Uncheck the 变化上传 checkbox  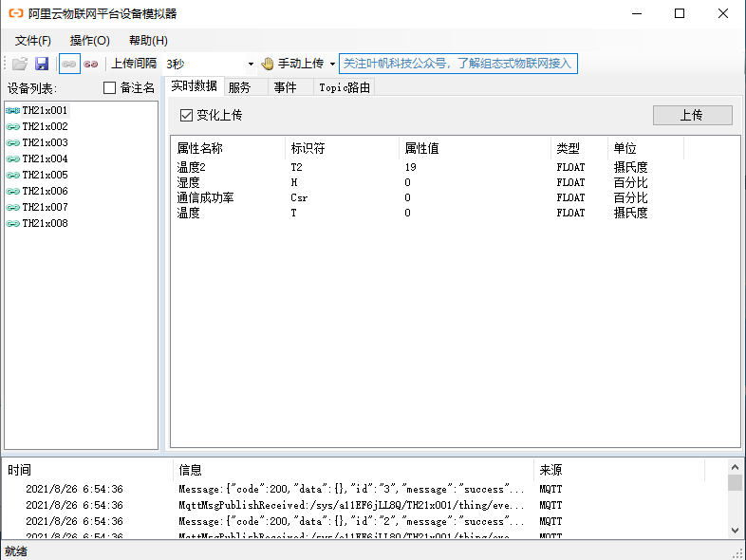186,115
